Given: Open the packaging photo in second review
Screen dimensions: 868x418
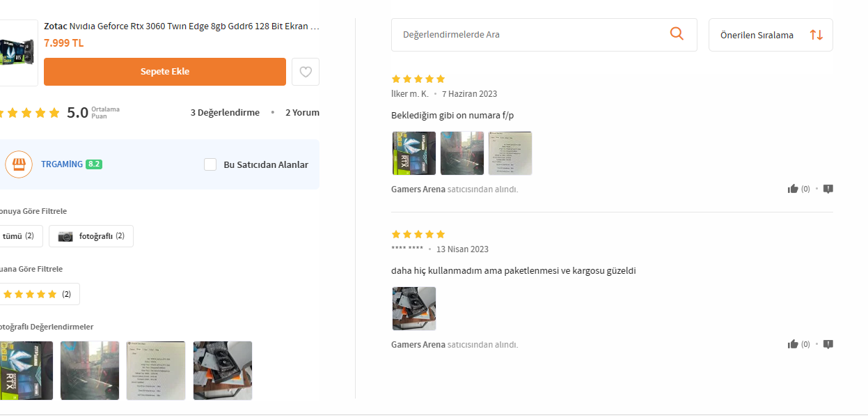Looking at the screenshot, I should (x=414, y=309).
